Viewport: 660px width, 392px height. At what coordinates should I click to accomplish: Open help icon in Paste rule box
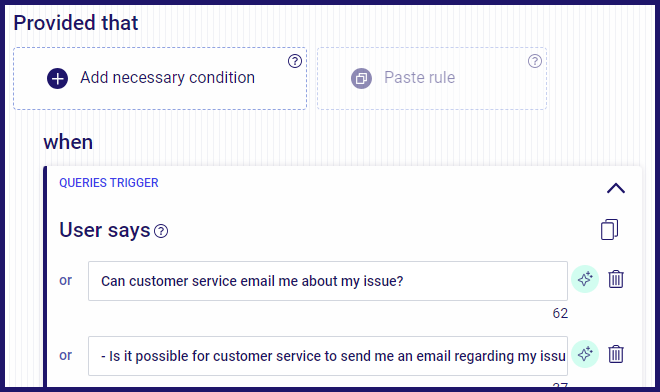535,61
